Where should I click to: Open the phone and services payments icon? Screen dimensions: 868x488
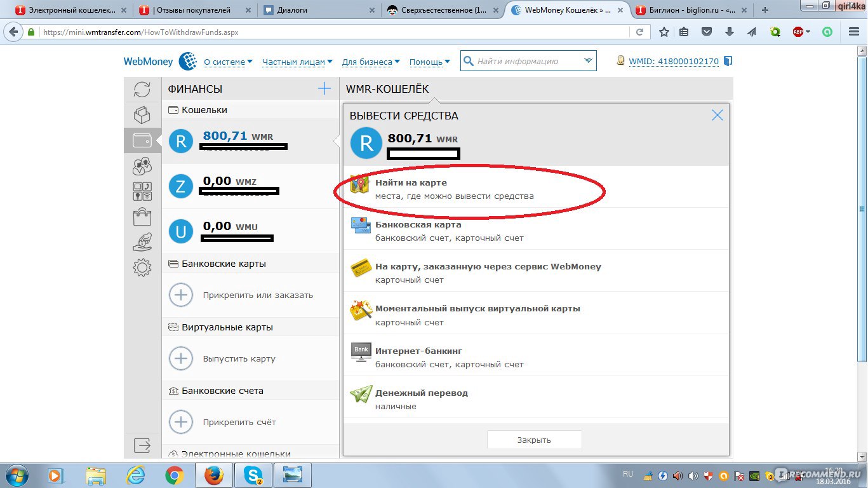point(142,191)
